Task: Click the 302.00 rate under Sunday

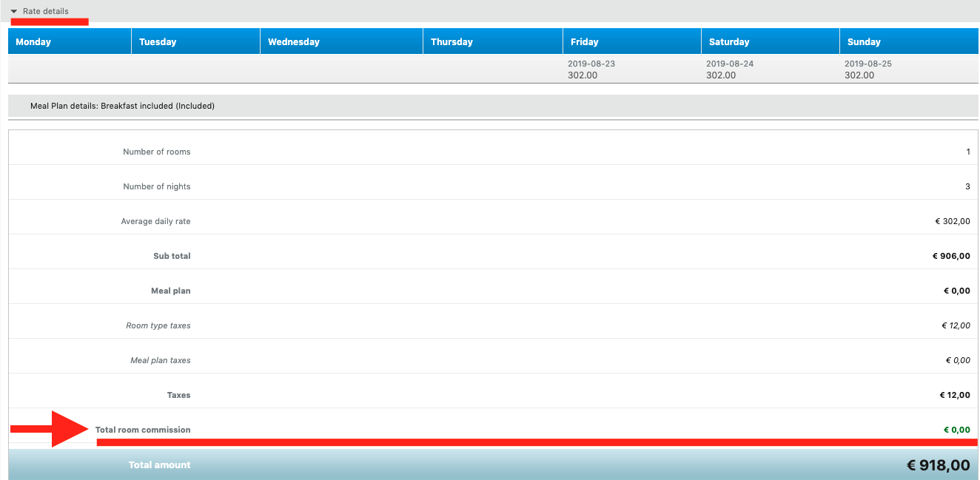Action: pos(859,75)
